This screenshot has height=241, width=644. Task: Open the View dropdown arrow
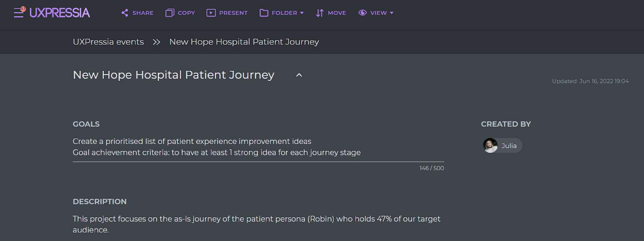tap(392, 13)
